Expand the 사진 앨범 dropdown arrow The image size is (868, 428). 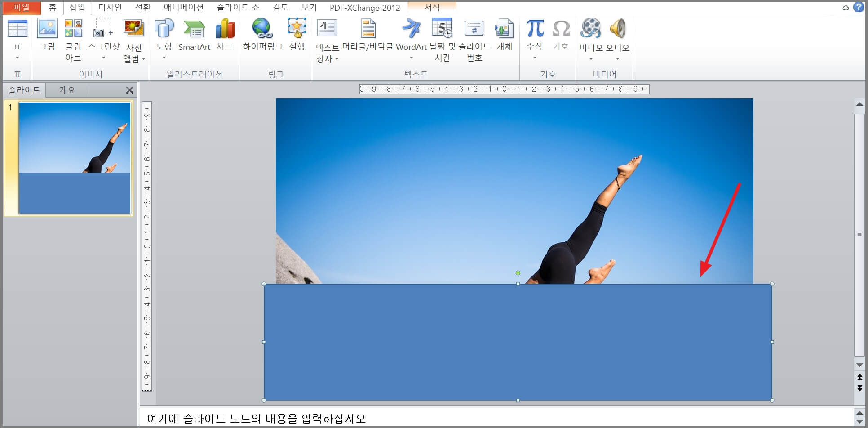coord(144,59)
